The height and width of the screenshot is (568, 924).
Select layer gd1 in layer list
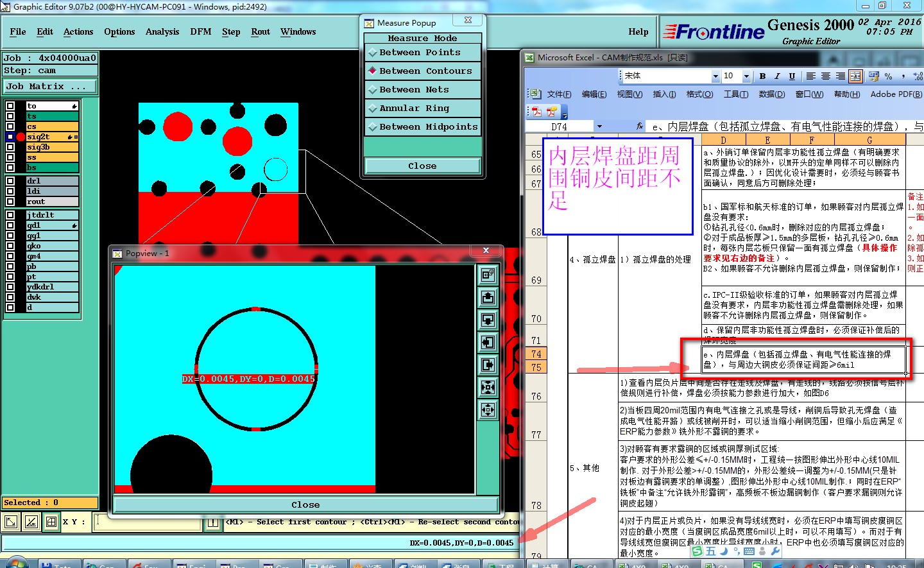(51, 225)
